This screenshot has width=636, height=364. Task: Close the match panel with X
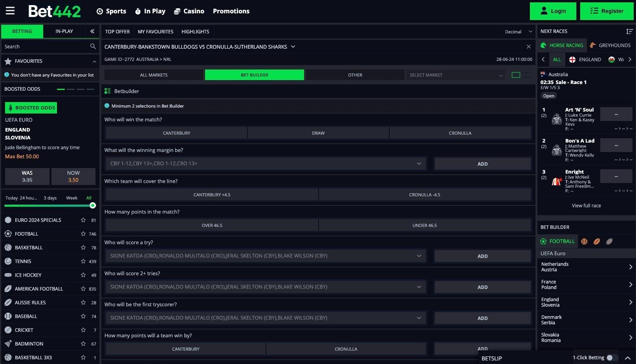(x=529, y=47)
